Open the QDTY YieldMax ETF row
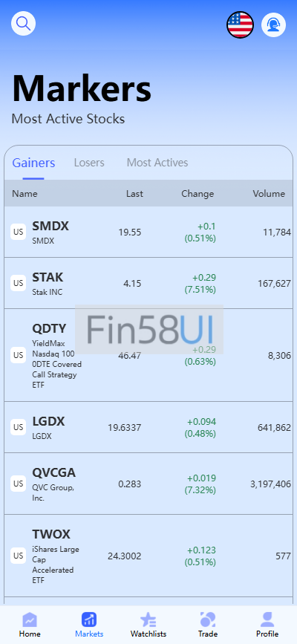Viewport: 297px width, 644px height. coord(148,355)
